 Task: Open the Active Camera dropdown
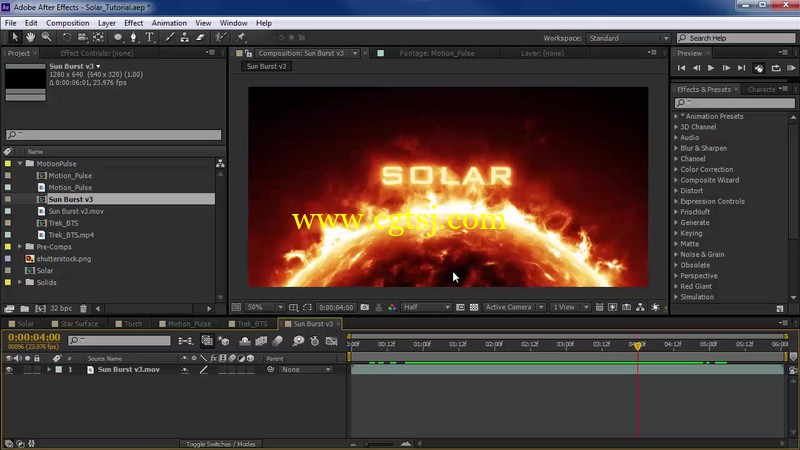click(514, 307)
